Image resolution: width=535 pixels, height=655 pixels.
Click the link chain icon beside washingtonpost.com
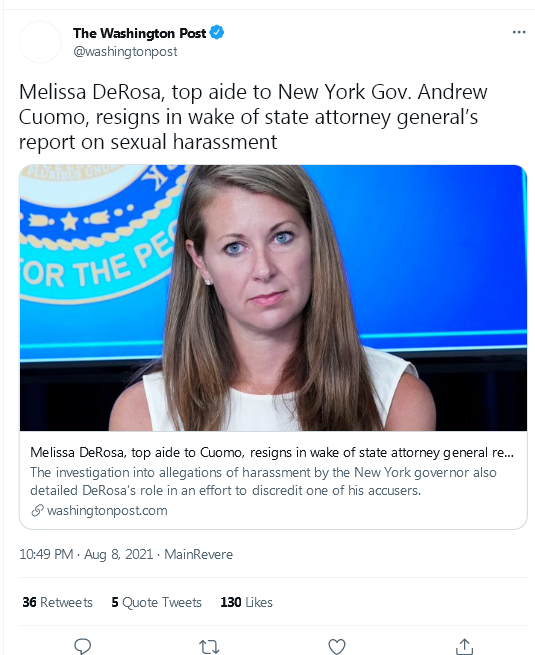37,510
